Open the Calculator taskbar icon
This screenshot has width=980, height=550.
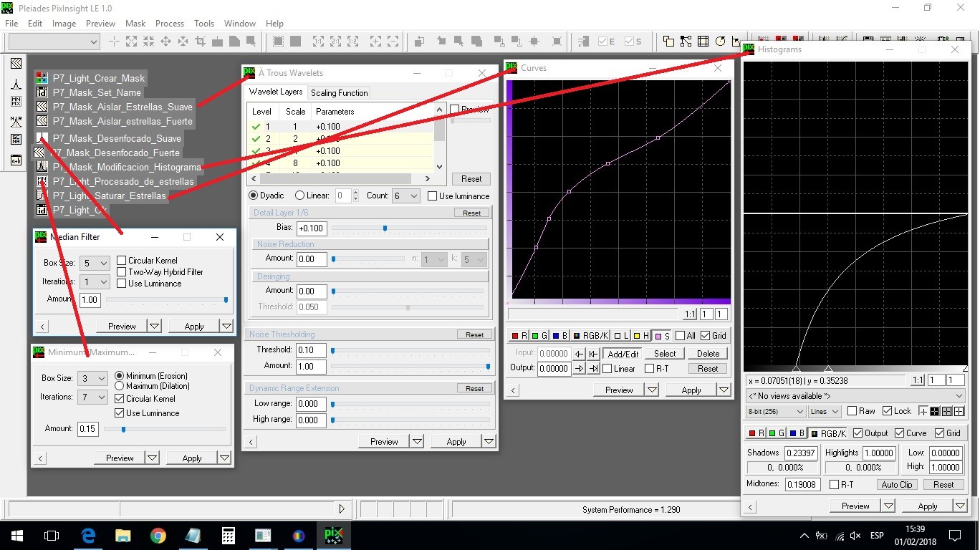(229, 536)
